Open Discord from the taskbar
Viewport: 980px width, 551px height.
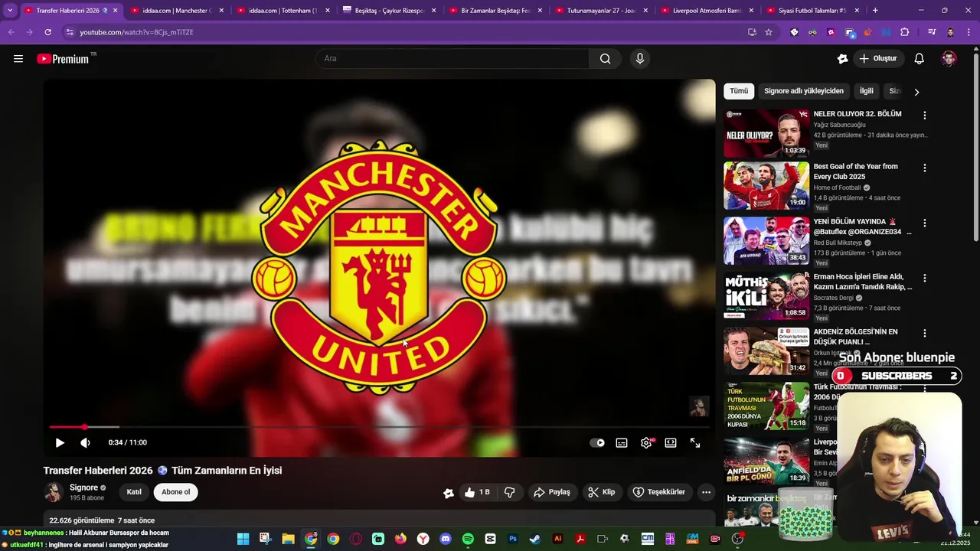[x=446, y=539]
